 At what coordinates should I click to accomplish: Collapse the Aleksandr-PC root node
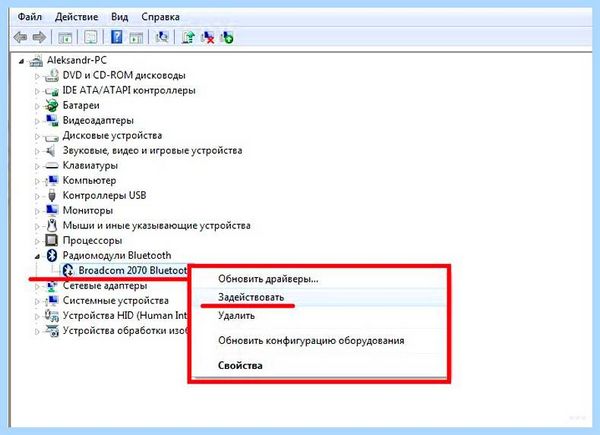[21, 61]
